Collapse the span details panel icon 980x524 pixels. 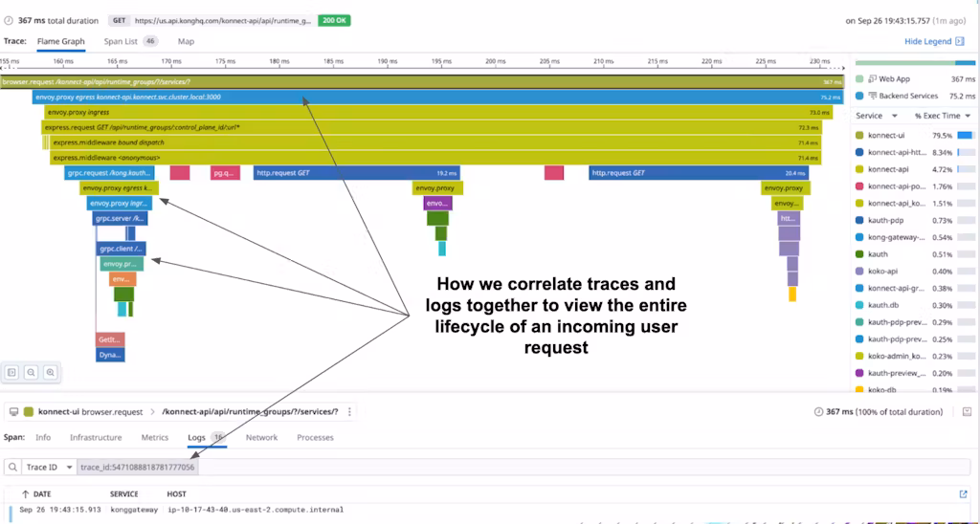(x=964, y=412)
